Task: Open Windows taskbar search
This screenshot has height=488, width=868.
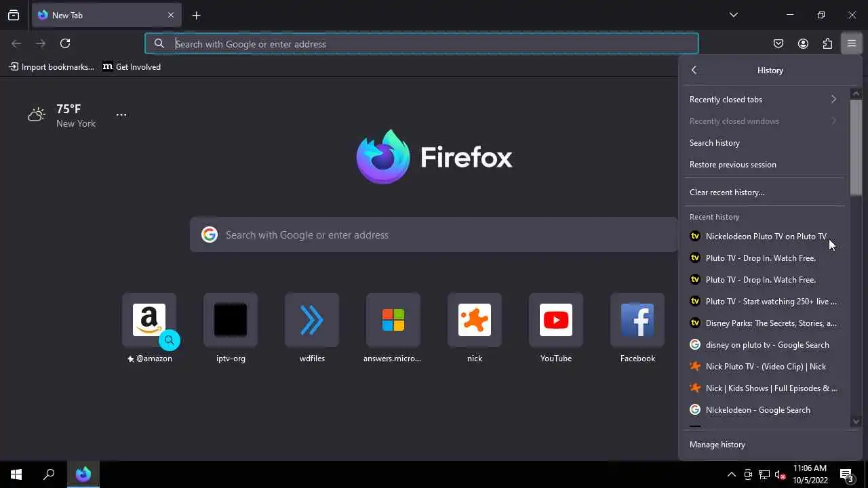Action: tap(49, 474)
